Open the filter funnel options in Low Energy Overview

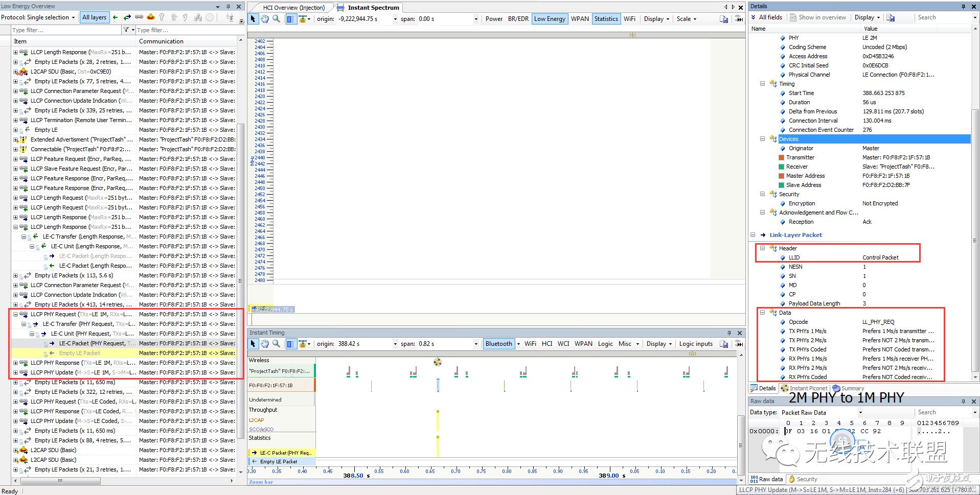click(x=128, y=30)
